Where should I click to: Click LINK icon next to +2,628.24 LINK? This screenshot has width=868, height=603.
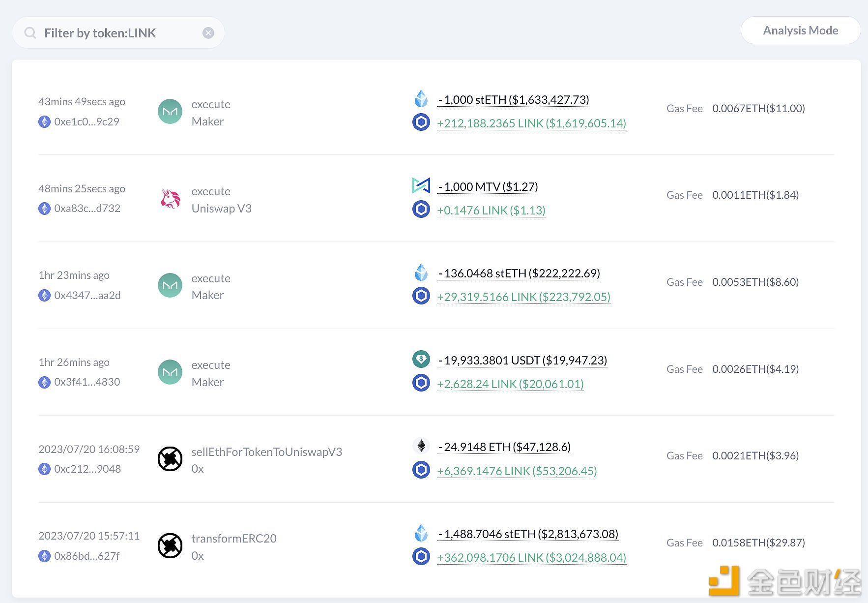421,383
